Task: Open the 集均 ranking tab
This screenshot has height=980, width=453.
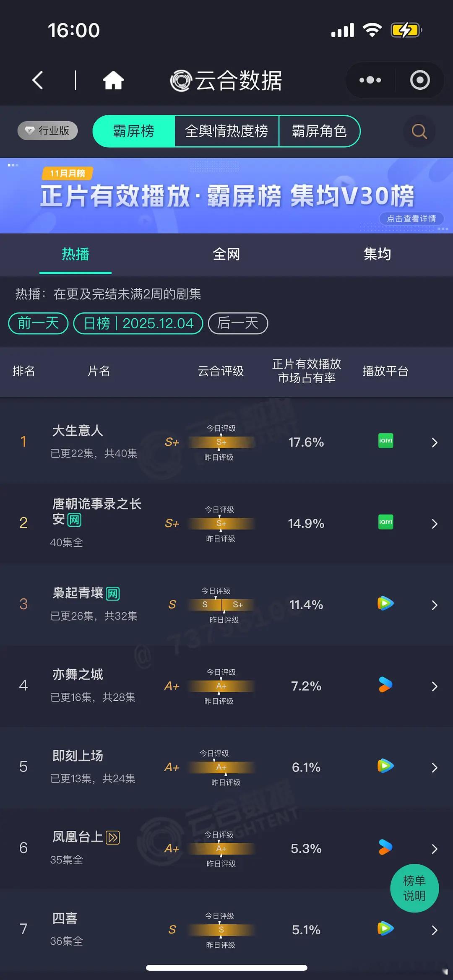Action: (x=377, y=254)
